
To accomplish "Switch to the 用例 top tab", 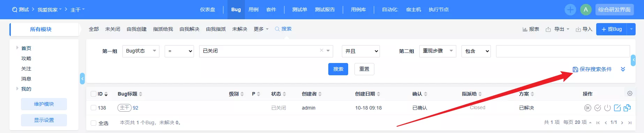I will (x=254, y=10).
